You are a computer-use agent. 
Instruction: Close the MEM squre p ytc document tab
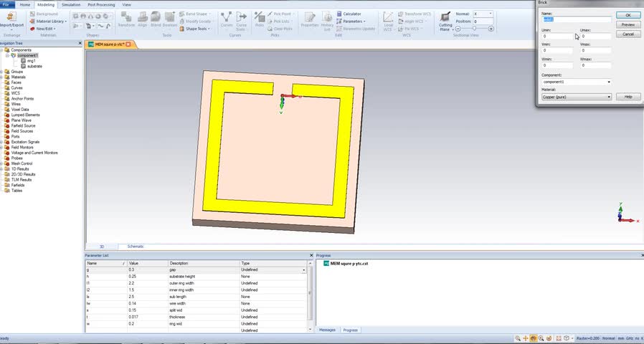pyautogui.click(x=128, y=44)
